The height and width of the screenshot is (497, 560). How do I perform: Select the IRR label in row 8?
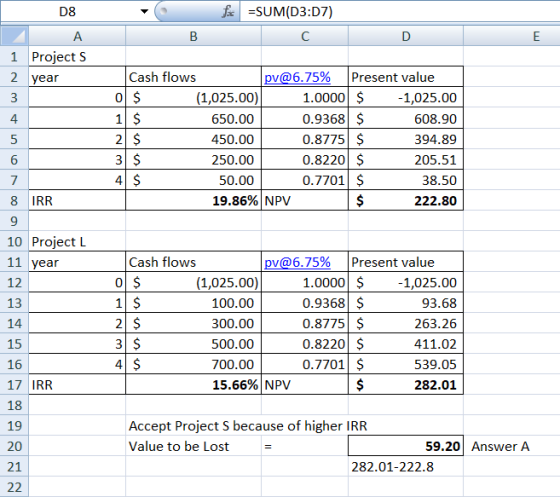pos(77,200)
